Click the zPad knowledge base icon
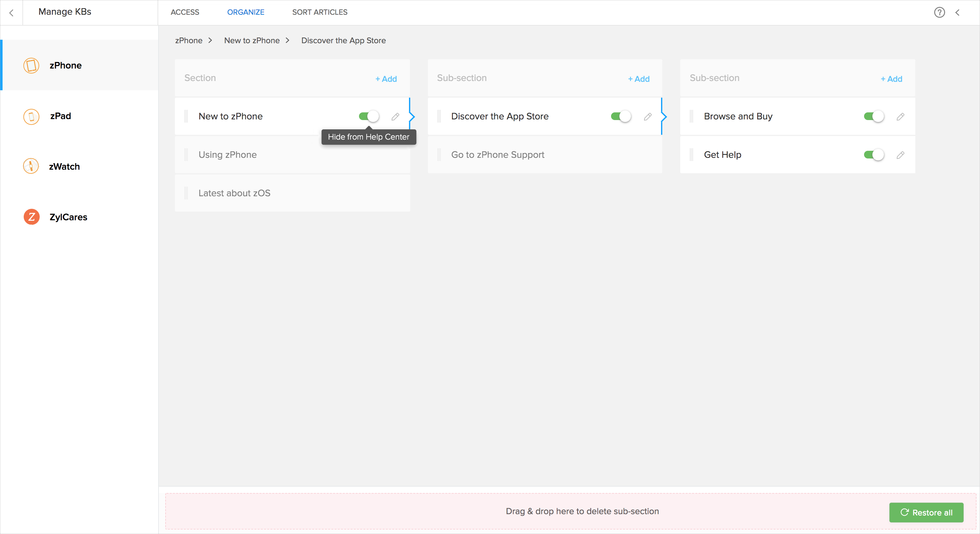The height and width of the screenshot is (534, 980). 31,116
